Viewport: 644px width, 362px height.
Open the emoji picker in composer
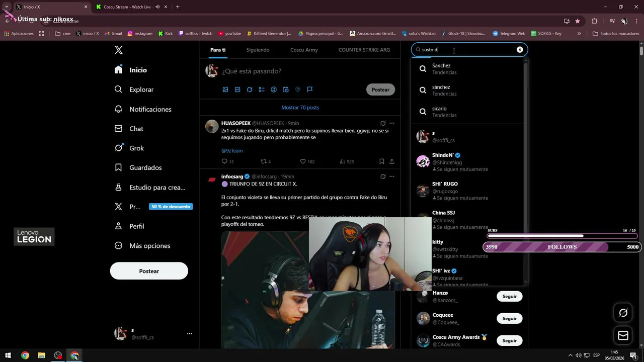point(274,89)
